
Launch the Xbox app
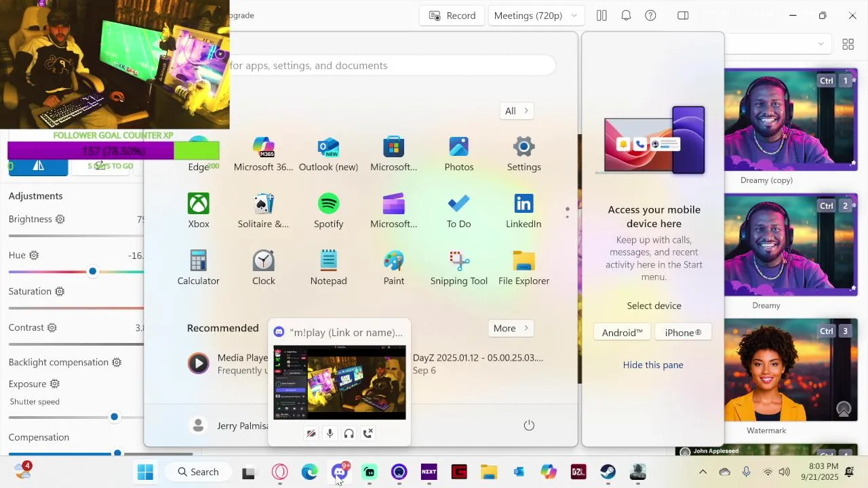coord(199,211)
